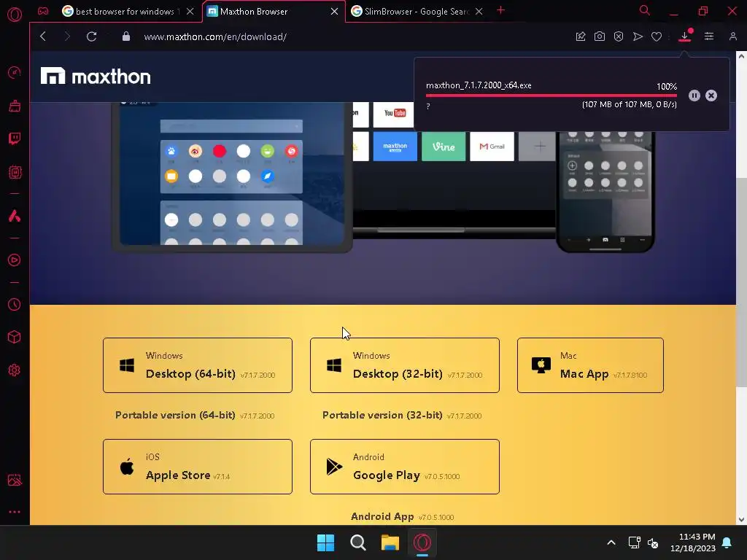Add page to bookmarks heart icon
This screenshot has height=560, width=747.
click(657, 36)
